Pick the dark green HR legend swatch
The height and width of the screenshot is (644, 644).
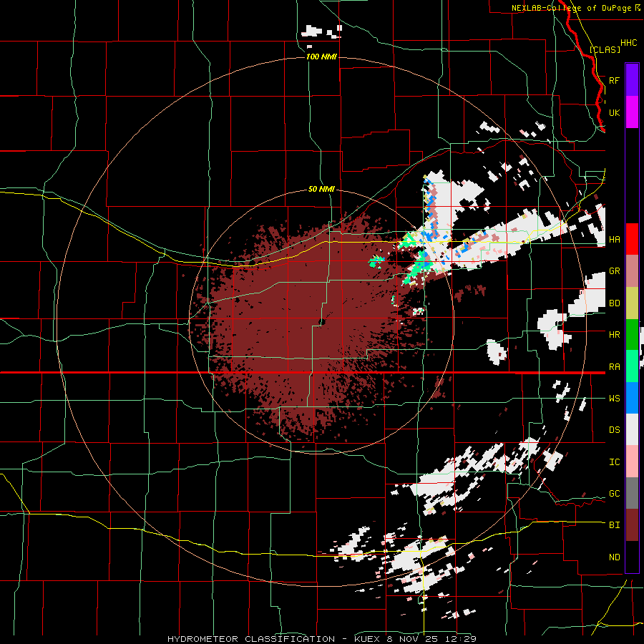coord(632,334)
